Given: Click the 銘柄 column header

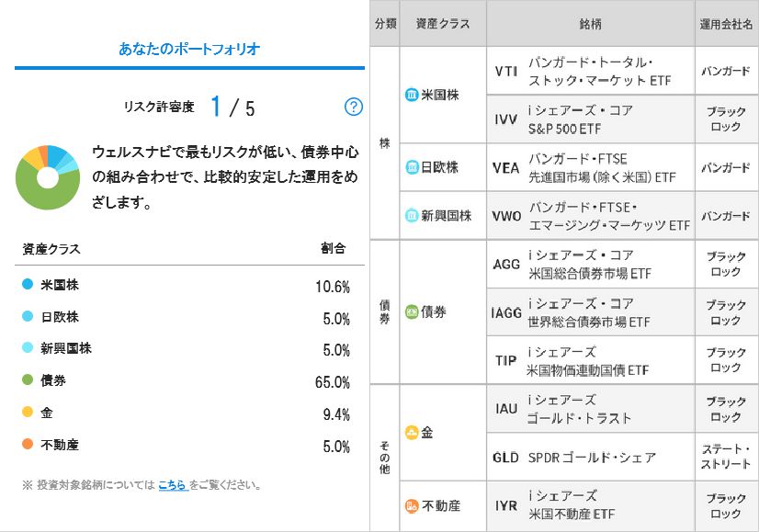Looking at the screenshot, I should click(x=591, y=24).
